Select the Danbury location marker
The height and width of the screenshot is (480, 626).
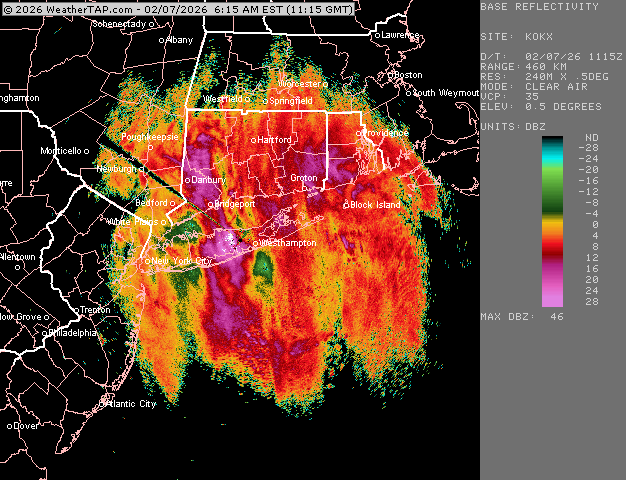click(187, 180)
